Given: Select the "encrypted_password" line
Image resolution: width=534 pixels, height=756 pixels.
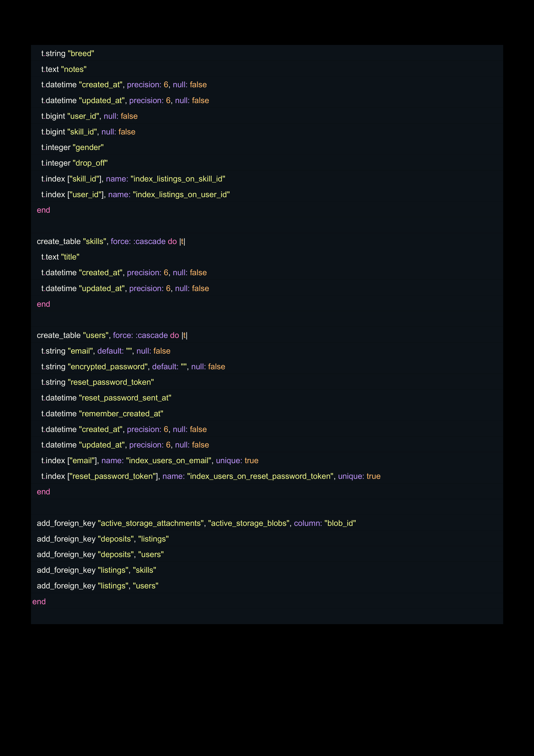Looking at the screenshot, I should pyautogui.click(x=133, y=367).
